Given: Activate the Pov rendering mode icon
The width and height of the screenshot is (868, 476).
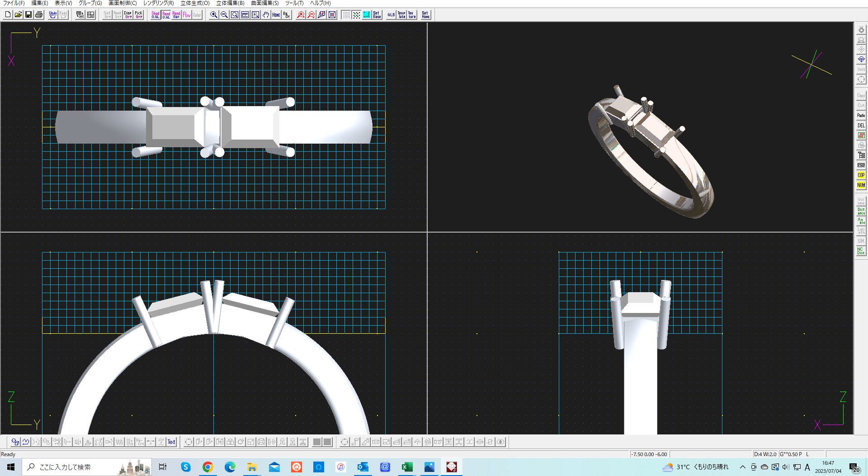Looking at the screenshot, I should 186,14.
